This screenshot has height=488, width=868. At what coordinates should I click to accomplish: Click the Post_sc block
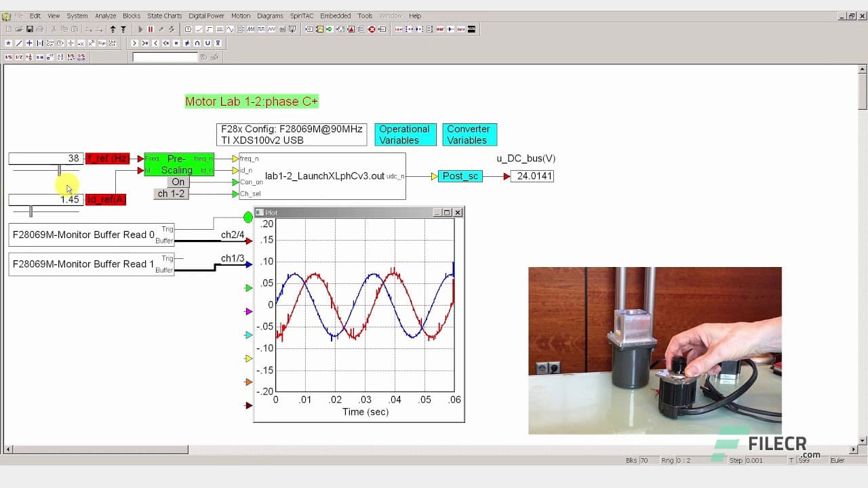(x=460, y=176)
